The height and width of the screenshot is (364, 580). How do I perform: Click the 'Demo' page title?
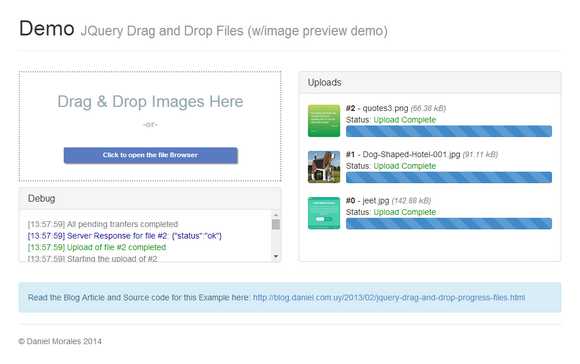coord(47,28)
